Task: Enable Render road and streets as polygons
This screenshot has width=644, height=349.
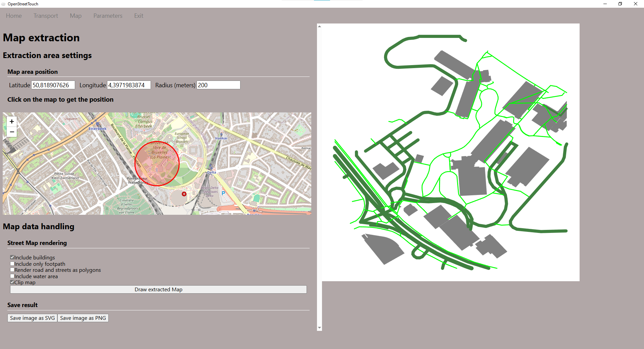Action: click(12, 270)
